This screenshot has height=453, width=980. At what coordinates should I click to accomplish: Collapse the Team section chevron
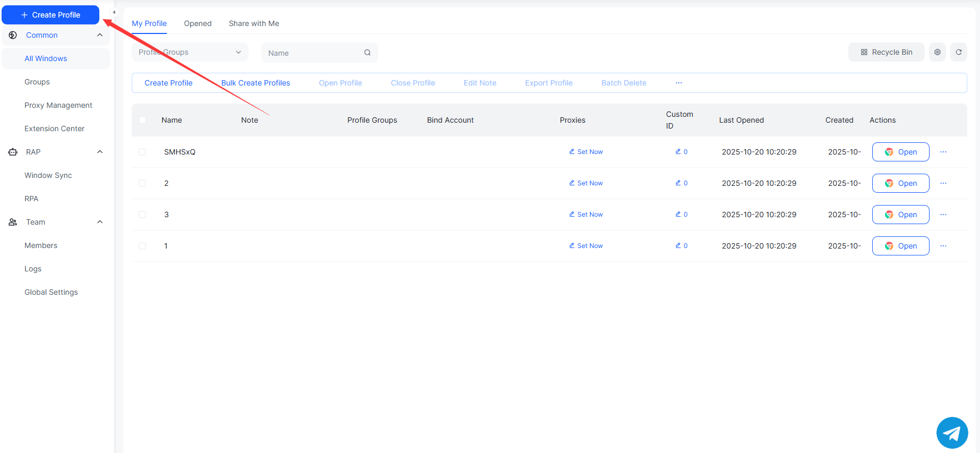[x=100, y=222]
